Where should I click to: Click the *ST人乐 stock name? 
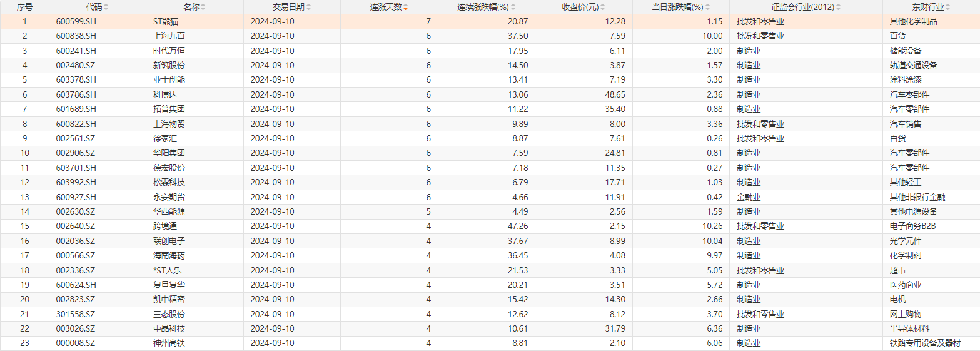pyautogui.click(x=167, y=270)
